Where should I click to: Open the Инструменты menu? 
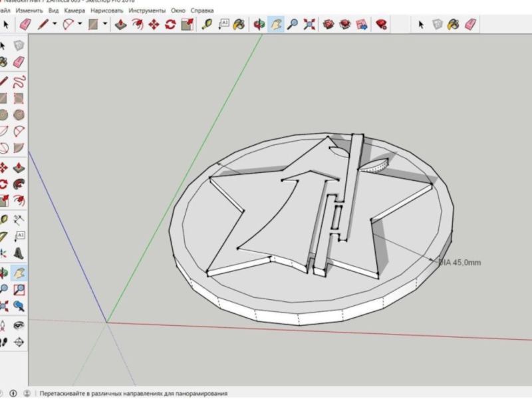point(148,11)
